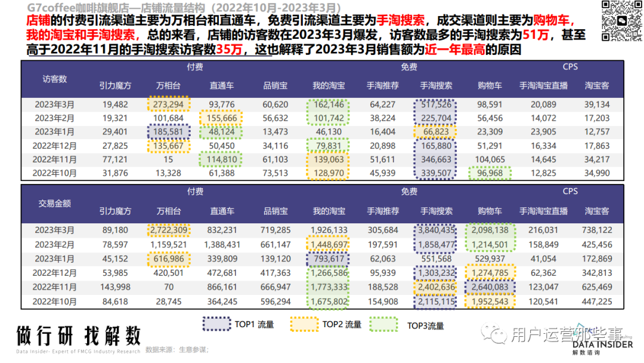Select the transaction cell 3,840,435
The height and width of the screenshot is (363, 644).
pos(436,230)
